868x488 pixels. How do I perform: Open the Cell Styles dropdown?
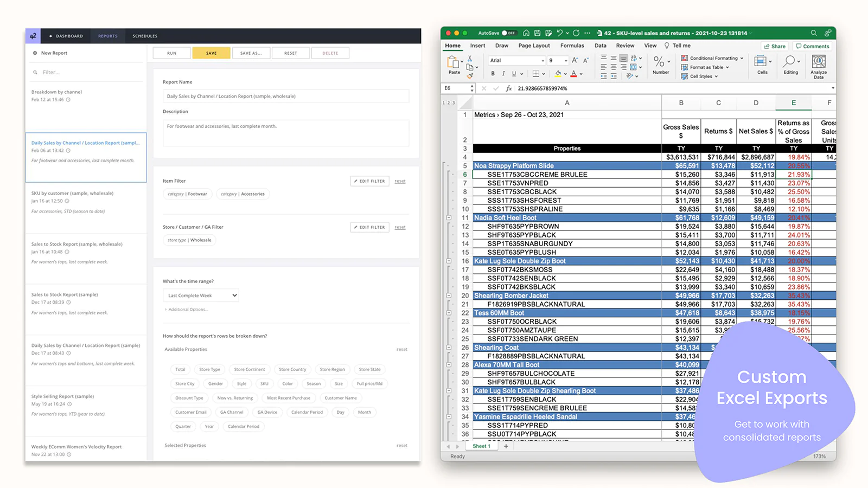point(699,76)
